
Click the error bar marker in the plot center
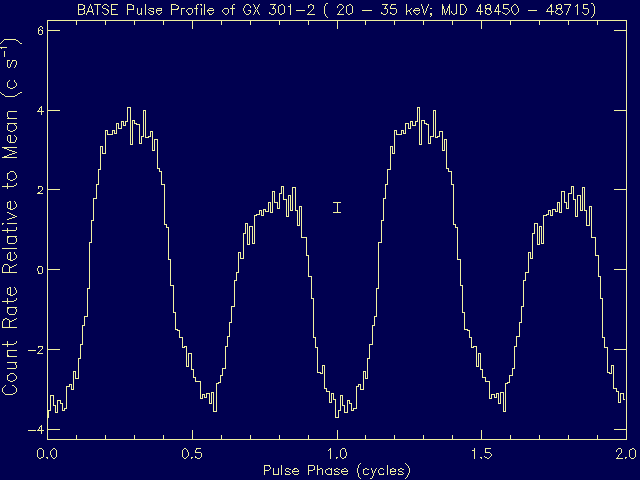coord(337,207)
